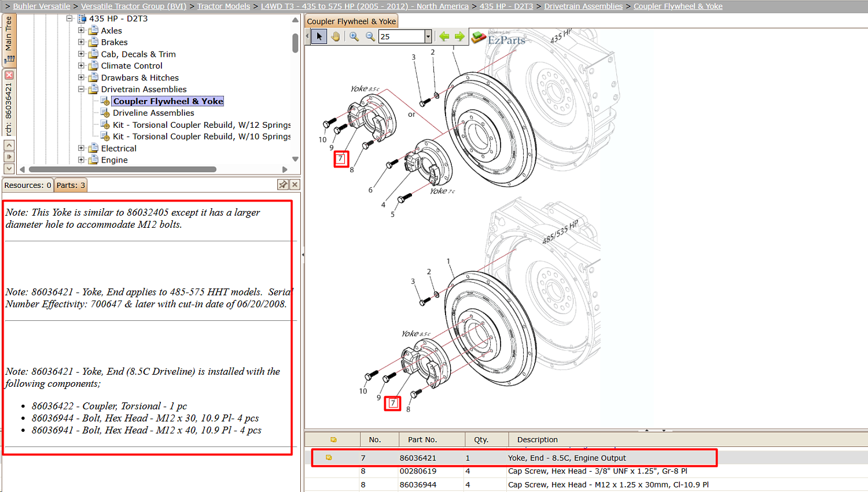Viewport: 868px width, 492px height.
Task: Expand the Electrical tree node
Action: 81,149
